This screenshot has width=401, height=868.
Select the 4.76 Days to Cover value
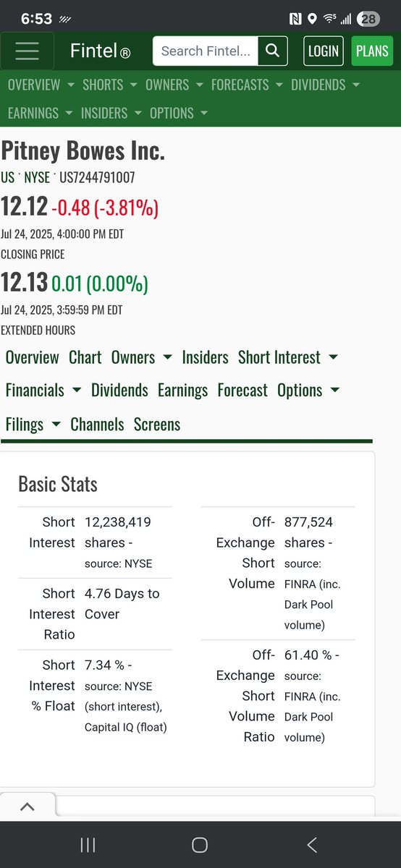[x=122, y=603]
